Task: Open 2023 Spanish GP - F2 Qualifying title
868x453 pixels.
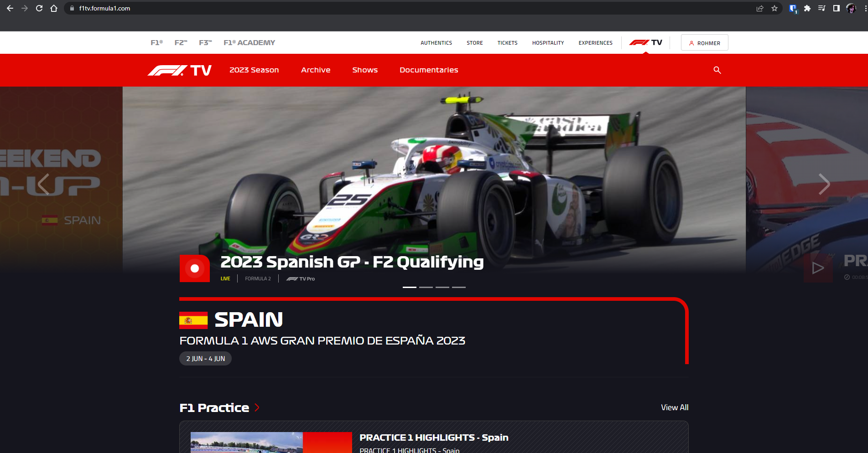Action: pos(352,262)
